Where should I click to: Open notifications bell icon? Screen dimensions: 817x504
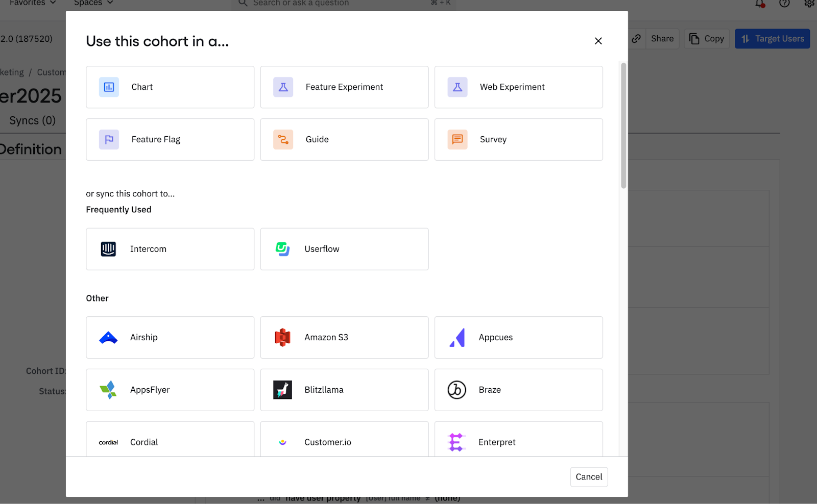pos(760,4)
